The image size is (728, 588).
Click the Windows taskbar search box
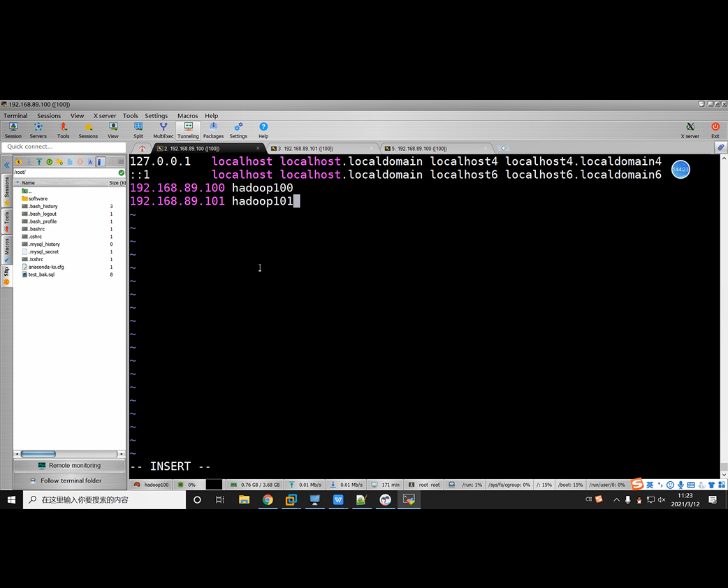click(105, 500)
